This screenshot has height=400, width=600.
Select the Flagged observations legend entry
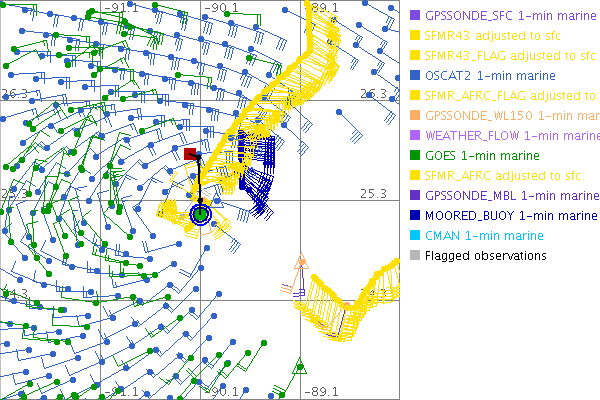485,256
